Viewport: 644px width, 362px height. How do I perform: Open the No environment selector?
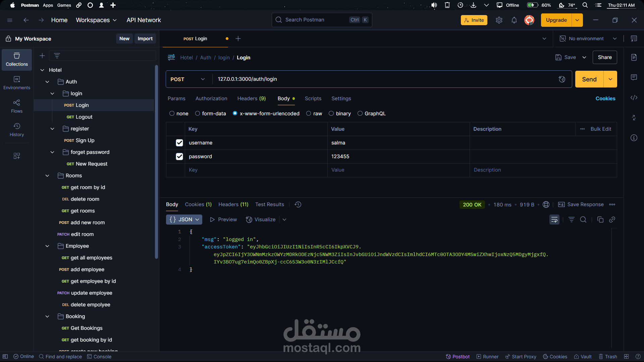[588, 39]
